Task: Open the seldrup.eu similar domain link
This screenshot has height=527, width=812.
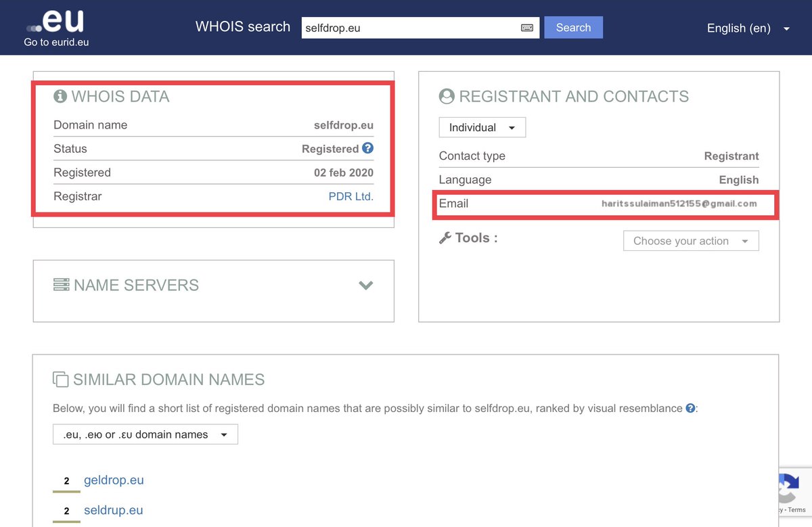Action: pyautogui.click(x=114, y=511)
